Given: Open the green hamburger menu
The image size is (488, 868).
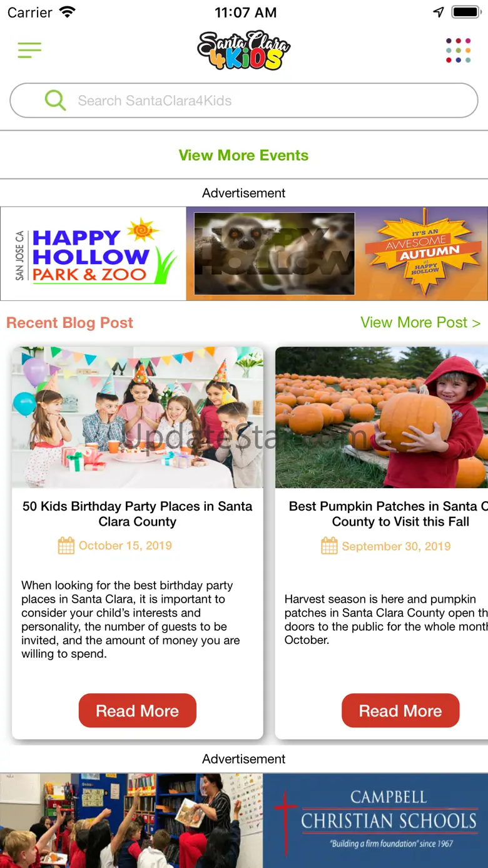Looking at the screenshot, I should click(x=29, y=50).
